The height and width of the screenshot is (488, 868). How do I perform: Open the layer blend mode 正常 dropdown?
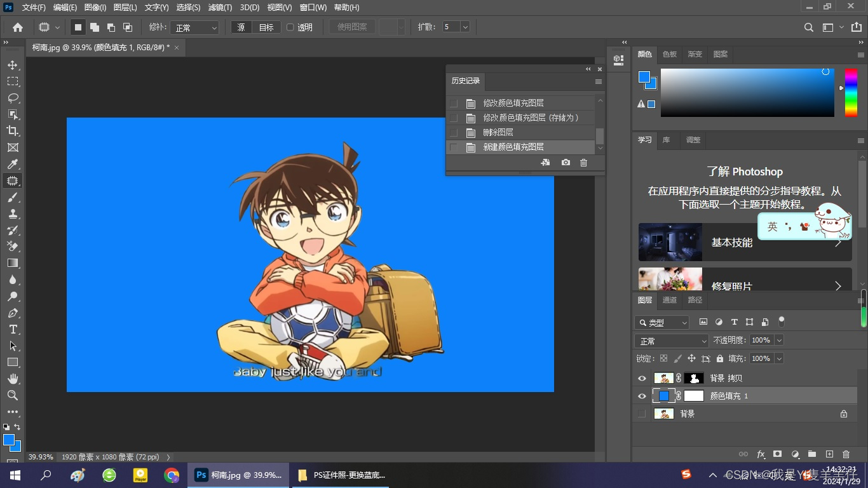pyautogui.click(x=672, y=341)
